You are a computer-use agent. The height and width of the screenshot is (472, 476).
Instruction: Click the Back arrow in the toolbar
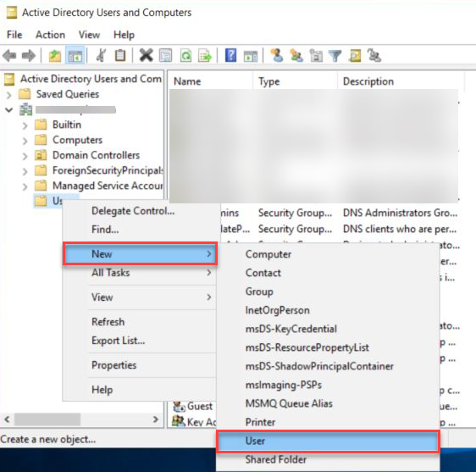[x=9, y=56]
